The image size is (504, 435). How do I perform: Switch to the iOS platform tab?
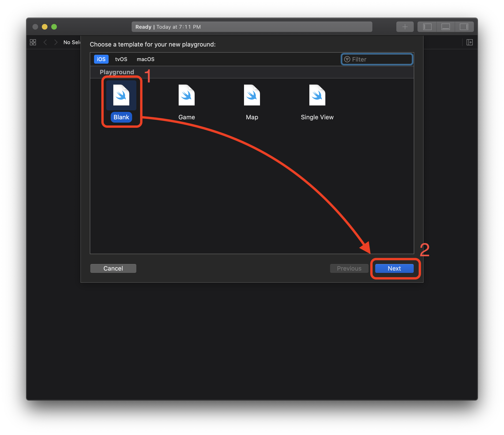pos(101,59)
